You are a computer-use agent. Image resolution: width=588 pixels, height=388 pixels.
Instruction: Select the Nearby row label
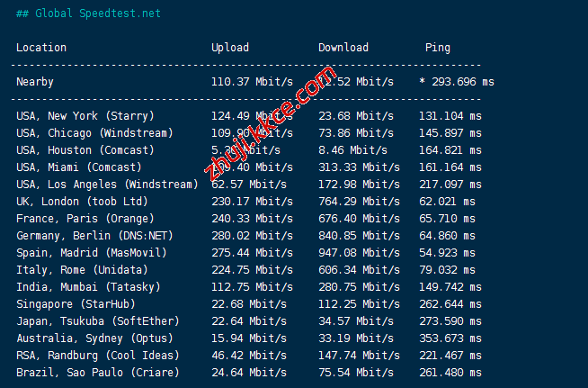pos(35,82)
